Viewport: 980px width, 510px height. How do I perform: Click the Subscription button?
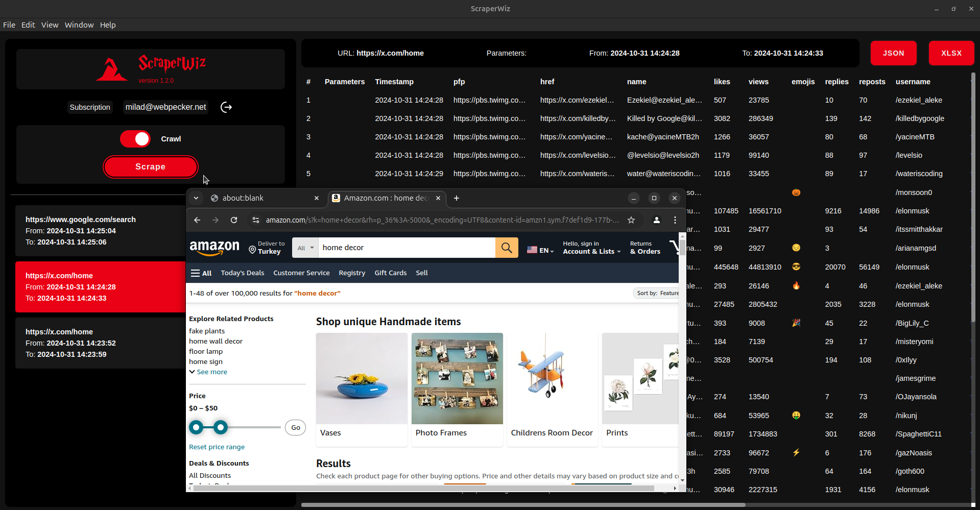point(90,107)
